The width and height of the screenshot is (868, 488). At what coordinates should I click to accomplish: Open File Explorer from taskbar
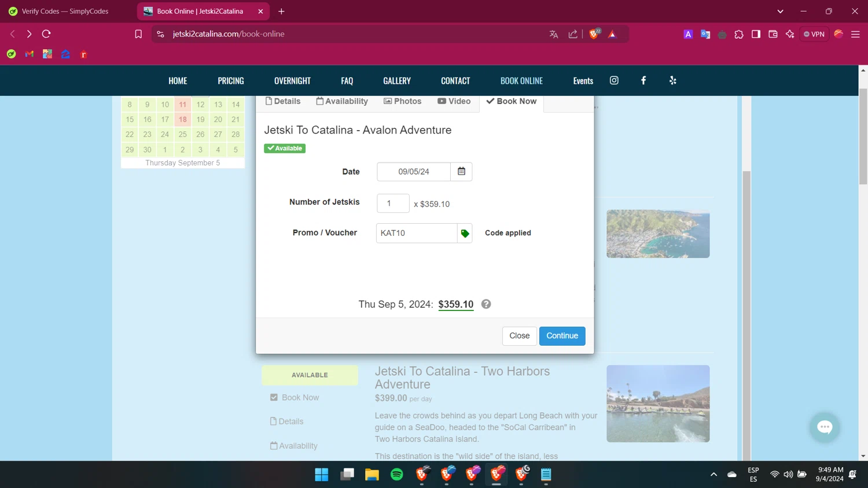click(x=372, y=475)
